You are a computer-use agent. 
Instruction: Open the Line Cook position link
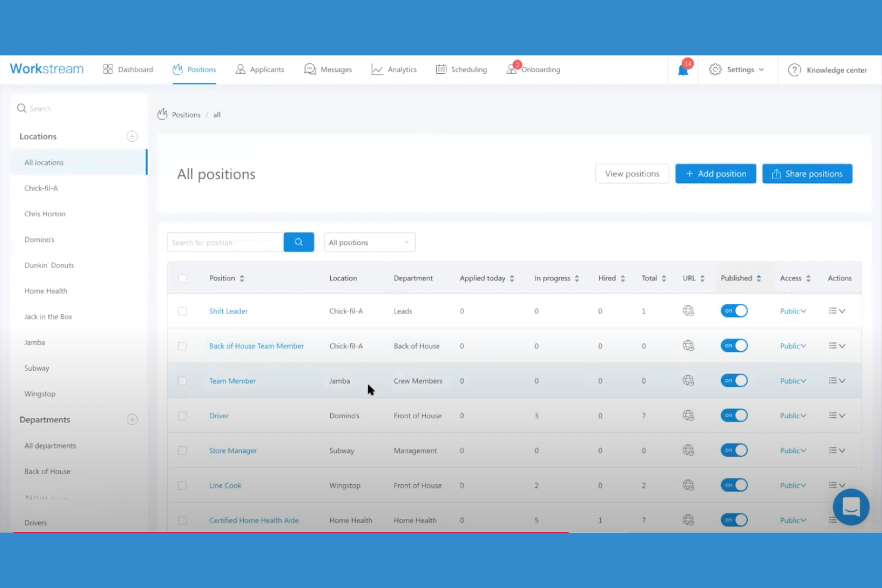(x=225, y=486)
